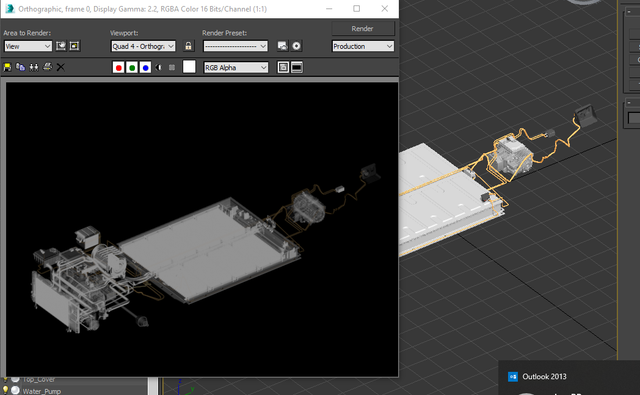Toggle UI overlay icon
Viewport: 640px width, 395px height.
(283, 67)
